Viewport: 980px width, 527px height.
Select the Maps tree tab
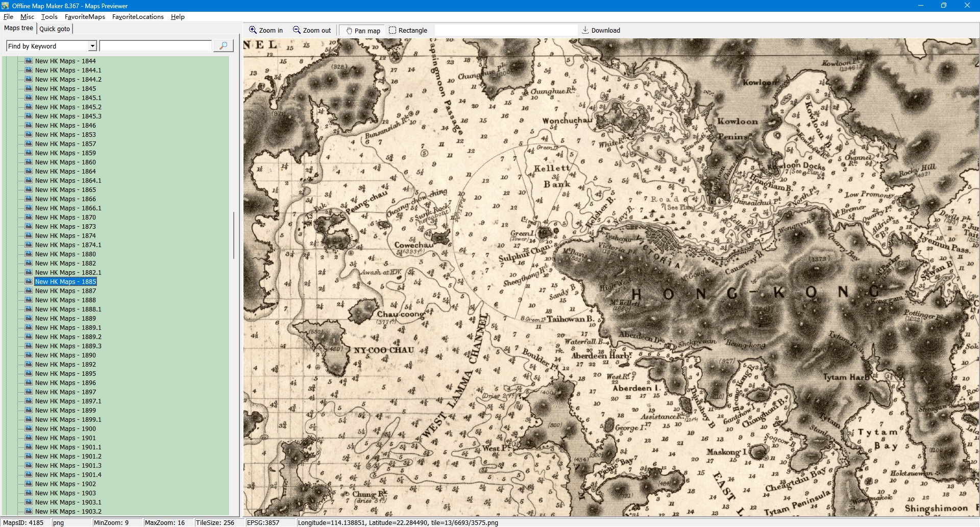coord(18,28)
